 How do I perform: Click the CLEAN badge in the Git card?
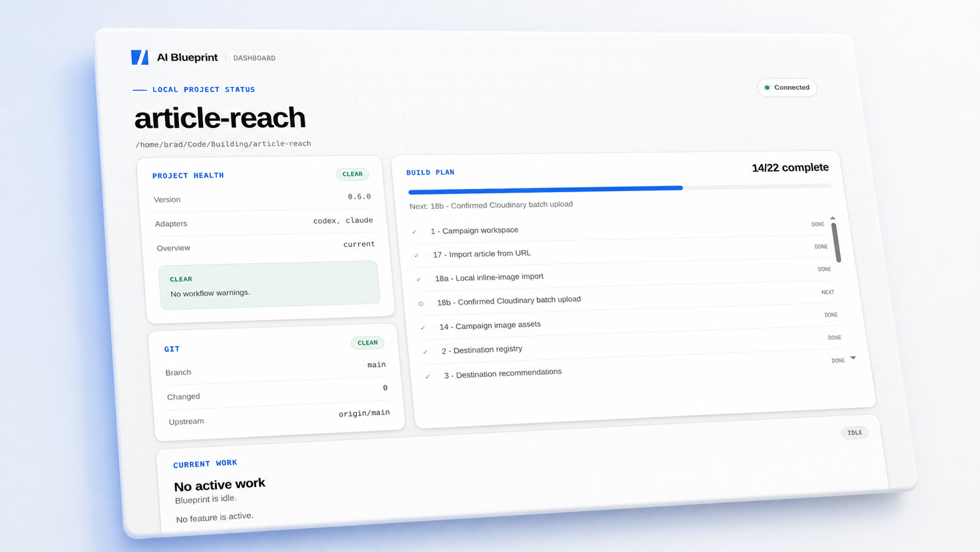pyautogui.click(x=367, y=343)
